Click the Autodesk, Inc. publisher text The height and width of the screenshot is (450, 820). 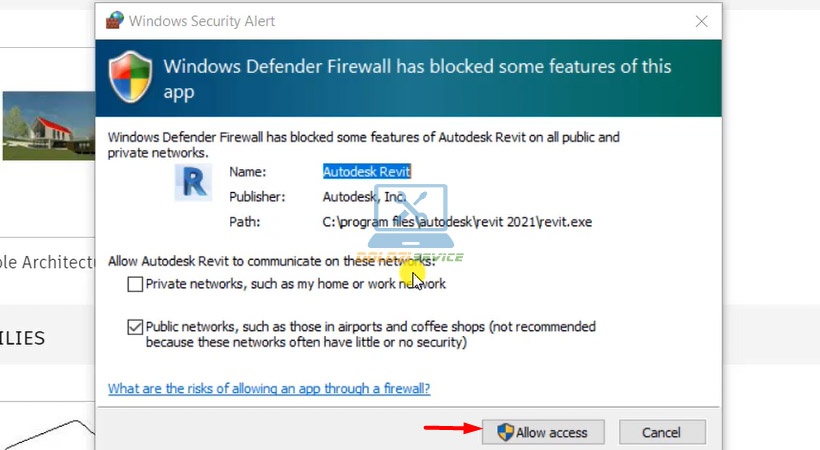364,197
